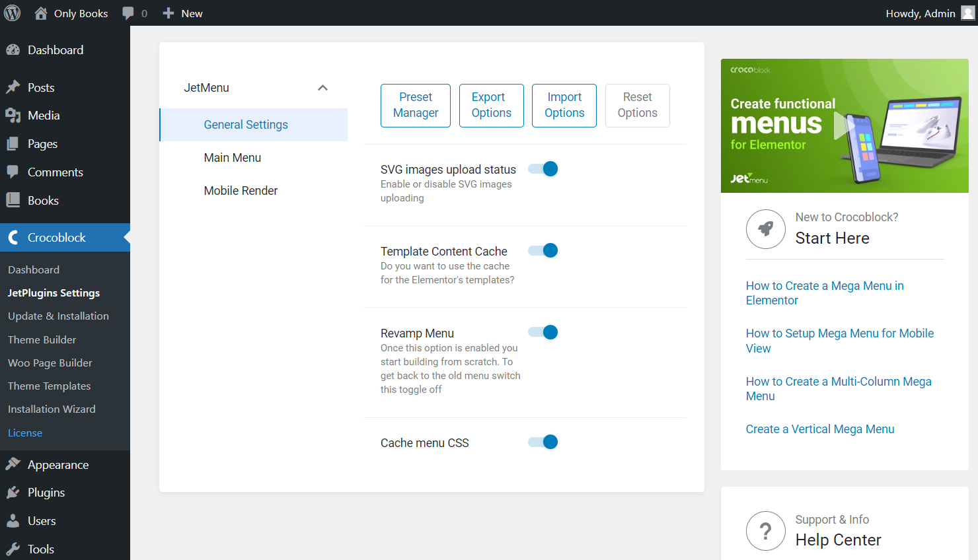Open License submenu link

coord(25,433)
